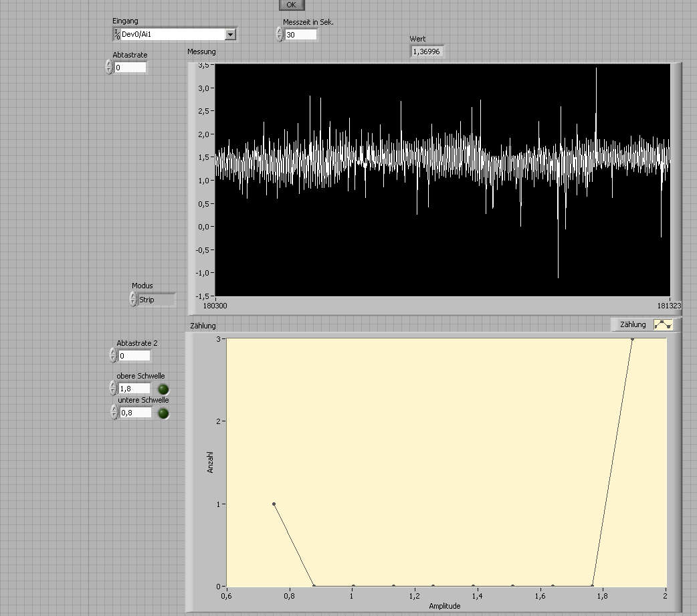
Task: Click the untere Schwelle green LED indicator
Action: pyautogui.click(x=164, y=413)
